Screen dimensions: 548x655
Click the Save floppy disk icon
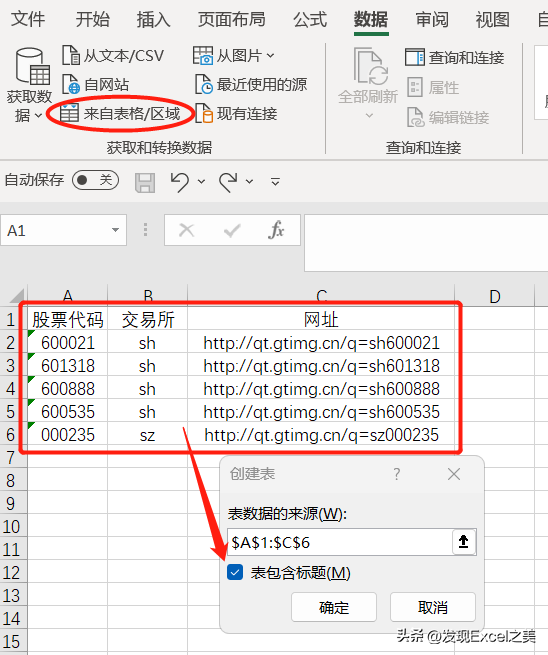pos(145,183)
